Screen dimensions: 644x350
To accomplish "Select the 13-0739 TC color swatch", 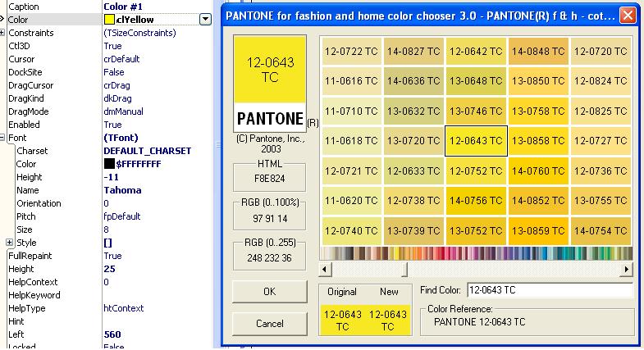I will (413, 230).
